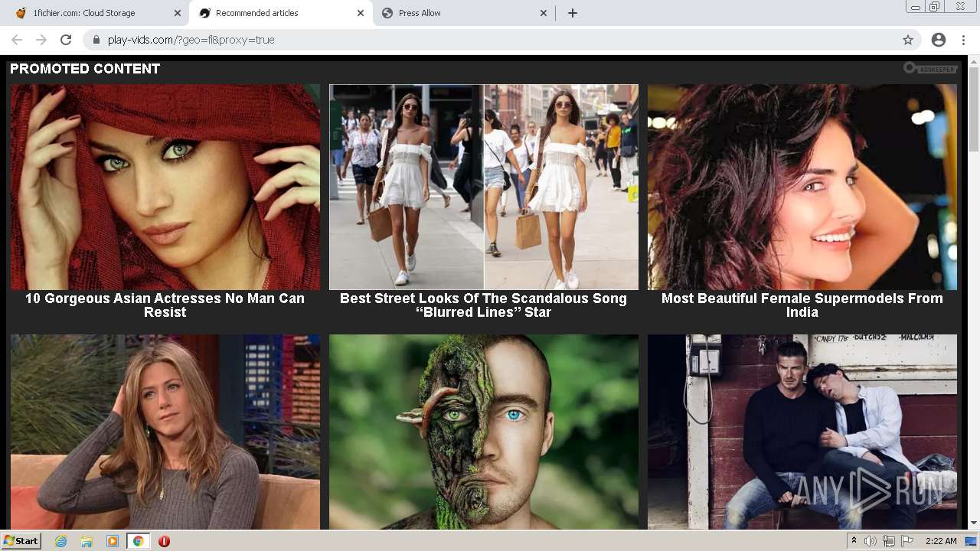980x551 pixels.
Task: Open the Action Center flag icon
Action: (x=907, y=541)
